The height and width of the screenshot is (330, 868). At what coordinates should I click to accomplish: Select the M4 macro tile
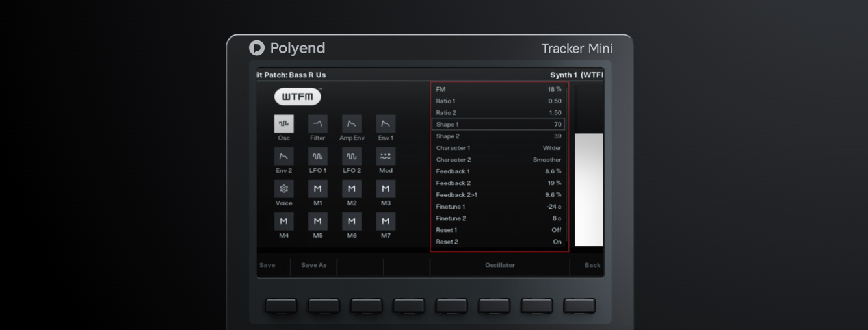tap(284, 221)
